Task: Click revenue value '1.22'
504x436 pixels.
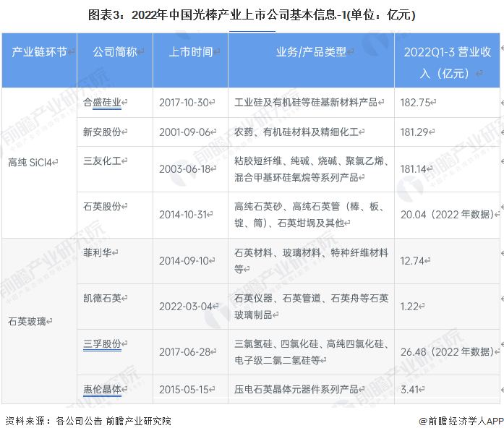Action: pyautogui.click(x=409, y=307)
